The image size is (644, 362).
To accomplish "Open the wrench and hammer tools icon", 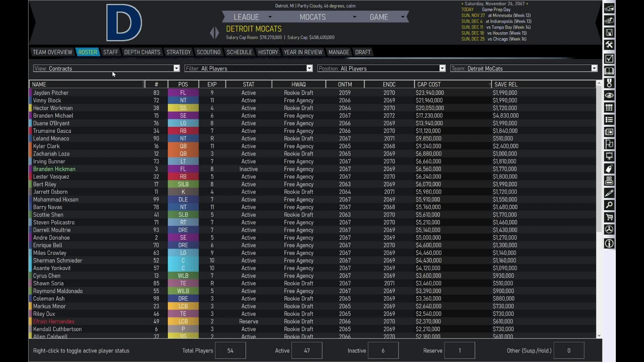I will (x=609, y=45).
